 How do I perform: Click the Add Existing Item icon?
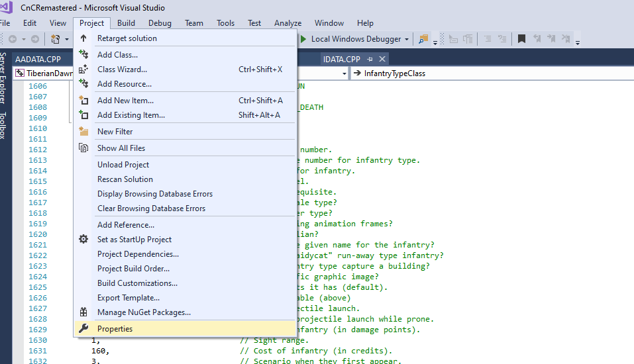83,114
